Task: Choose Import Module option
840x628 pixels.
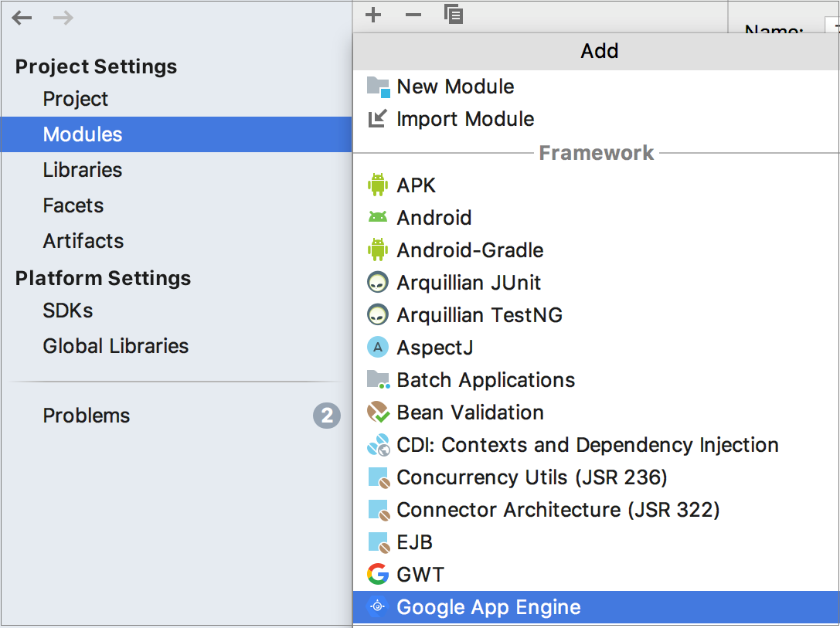Action: pos(465,119)
